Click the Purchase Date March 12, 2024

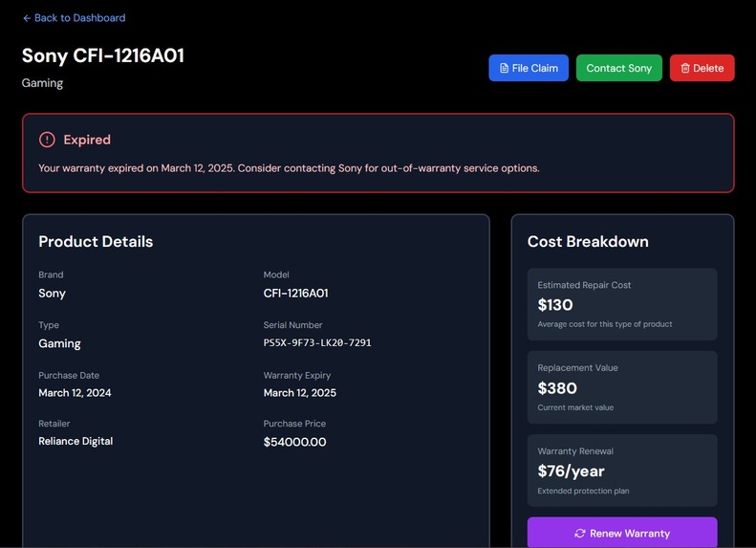tap(75, 393)
